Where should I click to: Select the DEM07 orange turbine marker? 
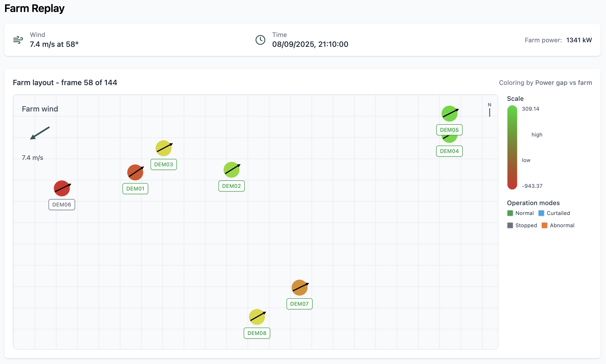click(300, 288)
